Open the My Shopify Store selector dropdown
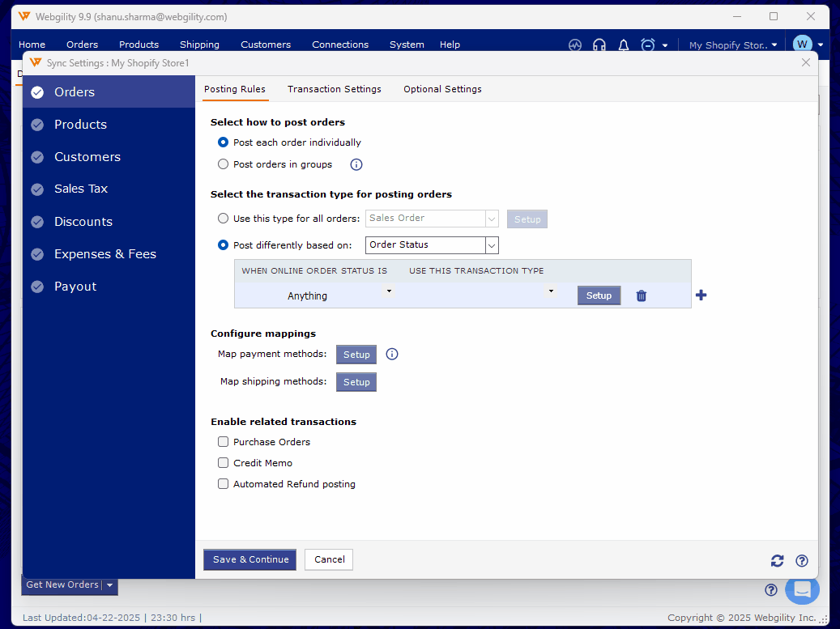 pyautogui.click(x=732, y=45)
